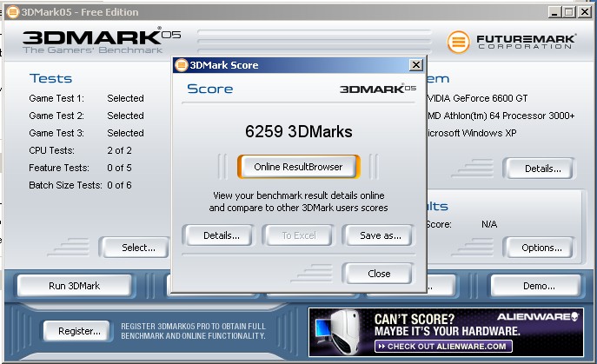
Task: Close the 3DMark05 main window
Action: point(584,12)
